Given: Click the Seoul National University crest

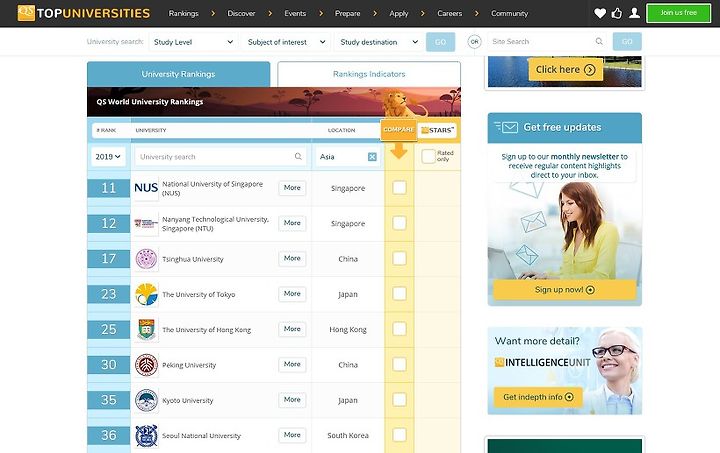Looking at the screenshot, I should click(146, 436).
